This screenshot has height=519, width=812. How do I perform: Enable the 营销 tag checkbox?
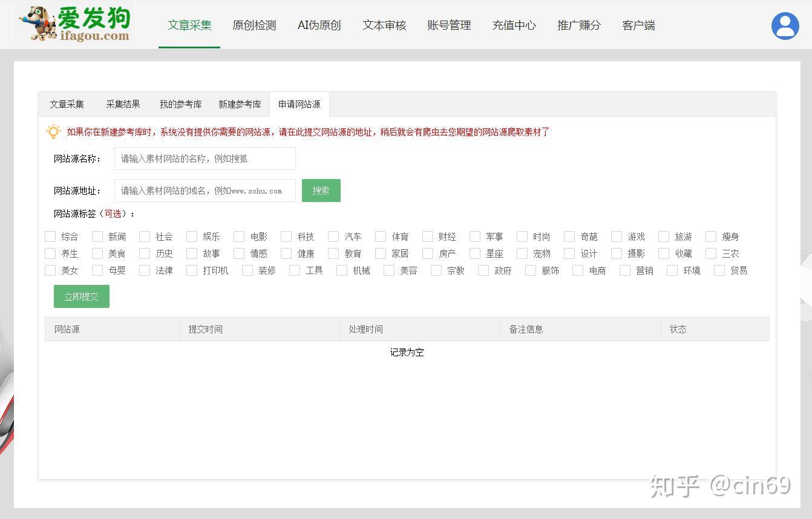[x=625, y=270]
